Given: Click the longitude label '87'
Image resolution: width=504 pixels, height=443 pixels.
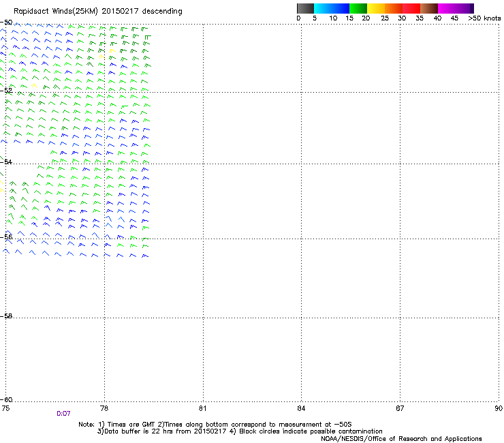Looking at the screenshot, I should (400, 408).
